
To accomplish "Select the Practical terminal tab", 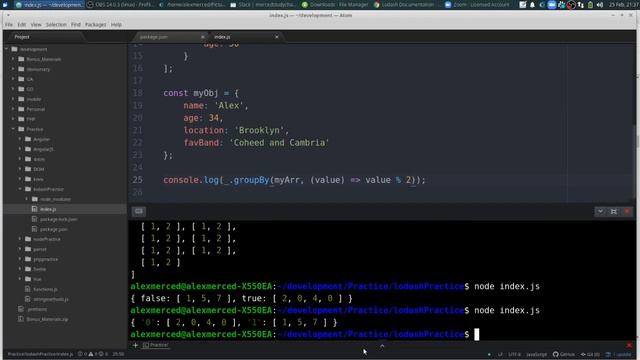I will click(x=156, y=345).
